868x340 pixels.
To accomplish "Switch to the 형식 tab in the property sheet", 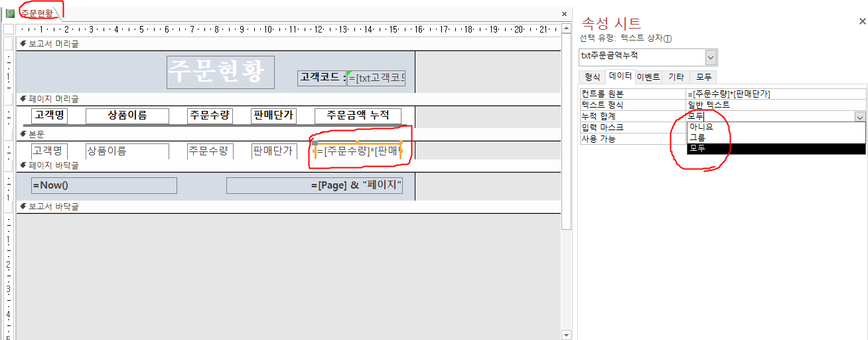I will click(x=592, y=77).
